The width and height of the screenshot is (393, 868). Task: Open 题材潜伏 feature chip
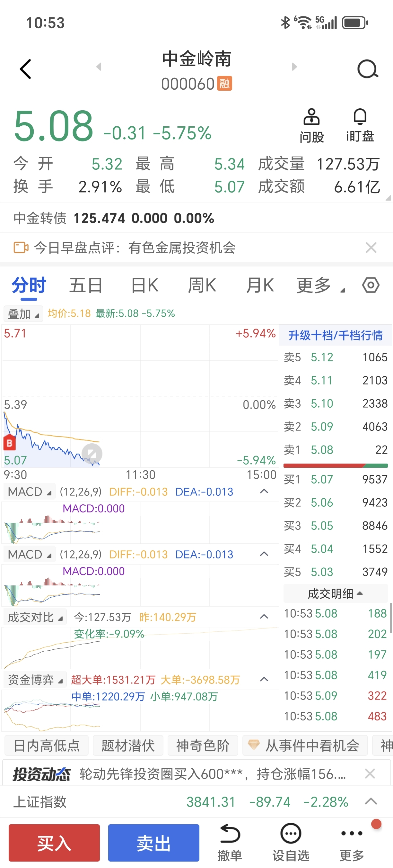click(x=128, y=745)
